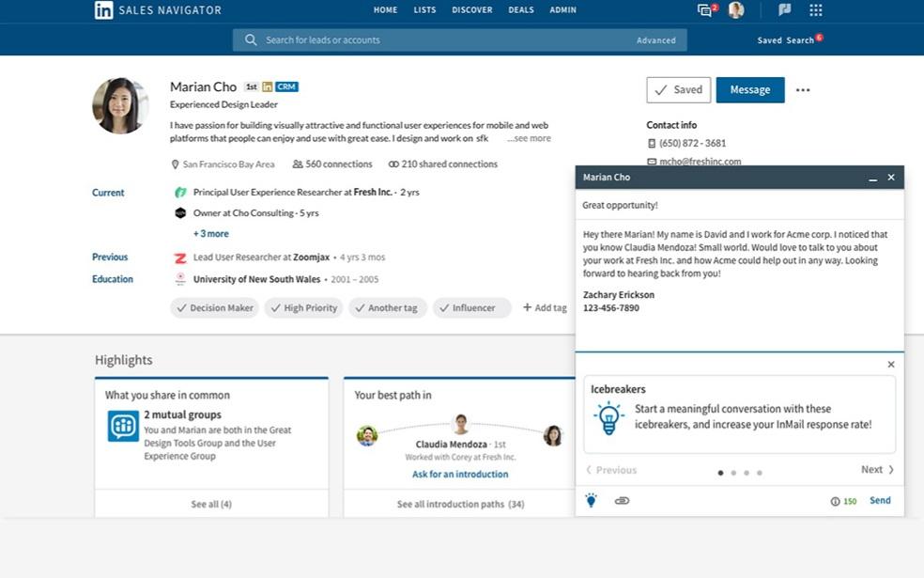The width and height of the screenshot is (924, 578).
Task: Select the second icebreaker pagination dot
Action: coord(733,473)
